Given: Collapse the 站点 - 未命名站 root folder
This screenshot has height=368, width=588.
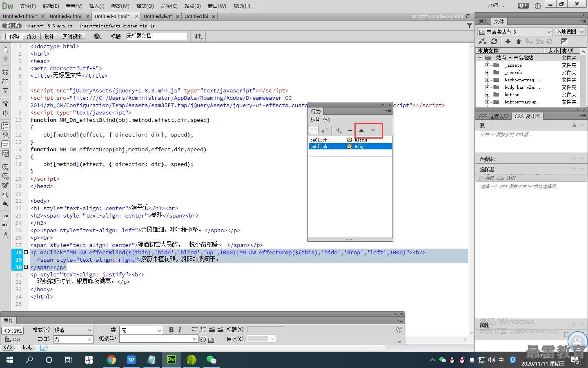Looking at the screenshot, I should click(481, 58).
